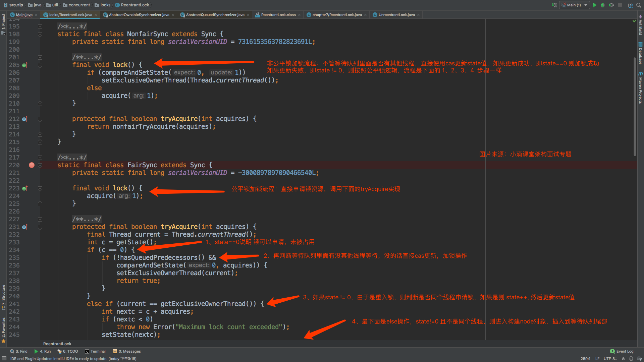Toggle breakpoint on line 220

click(32, 165)
